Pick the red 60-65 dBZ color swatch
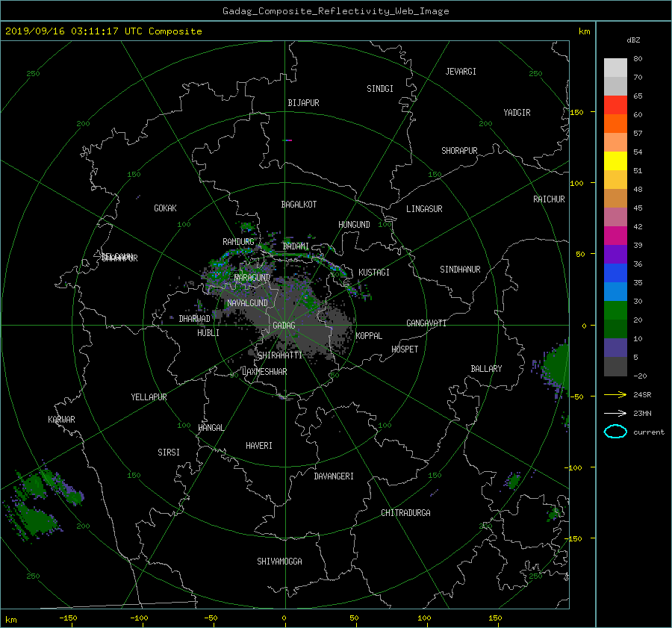This screenshot has height=628, width=672. (x=615, y=105)
